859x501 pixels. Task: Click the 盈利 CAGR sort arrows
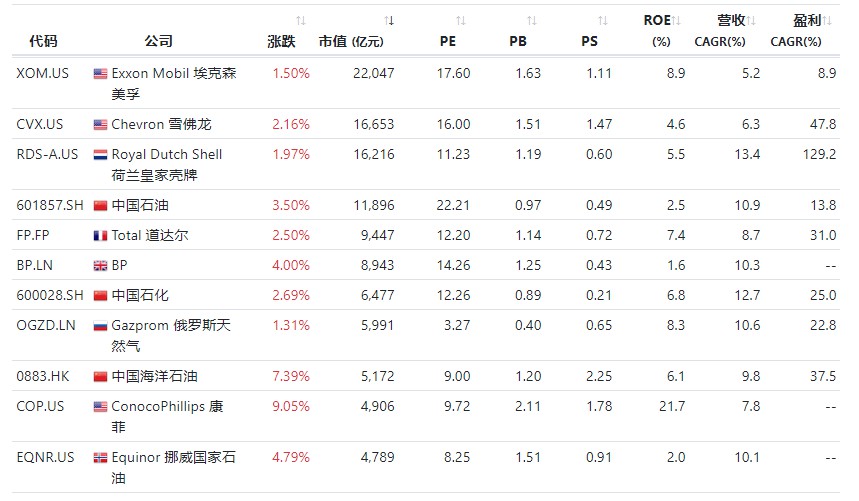click(x=829, y=21)
